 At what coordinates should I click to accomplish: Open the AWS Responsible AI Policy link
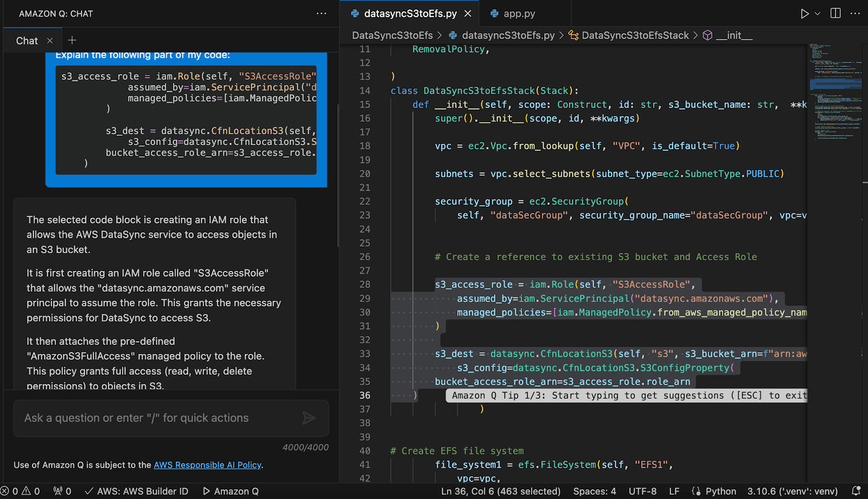(x=207, y=465)
